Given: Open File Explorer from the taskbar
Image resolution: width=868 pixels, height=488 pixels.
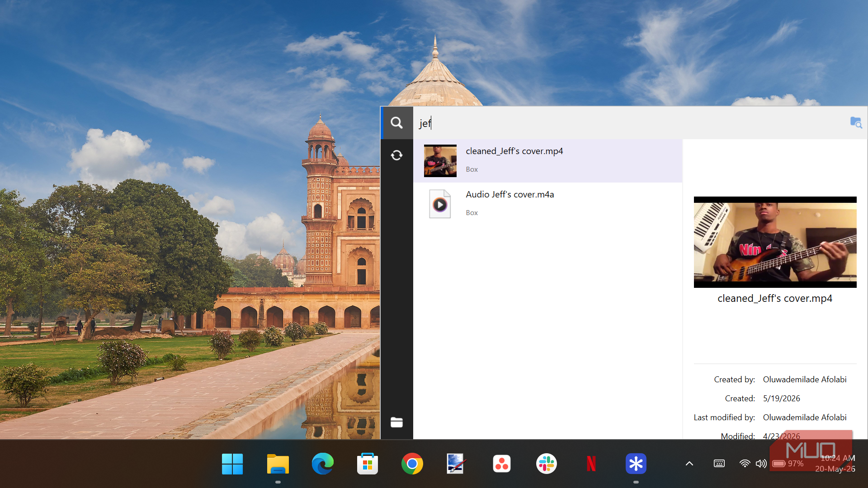Looking at the screenshot, I should [x=278, y=464].
